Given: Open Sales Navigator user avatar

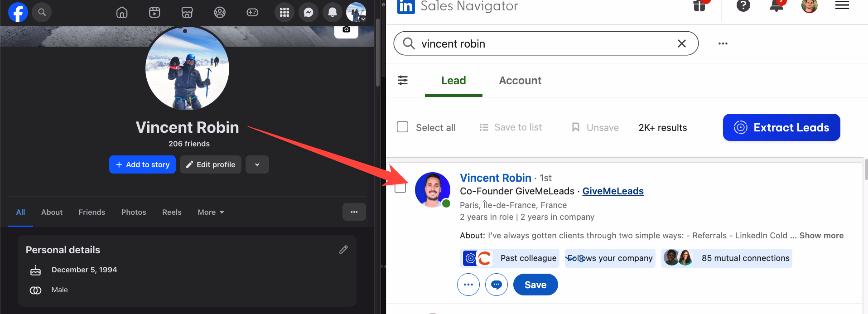Looking at the screenshot, I should pos(809,5).
